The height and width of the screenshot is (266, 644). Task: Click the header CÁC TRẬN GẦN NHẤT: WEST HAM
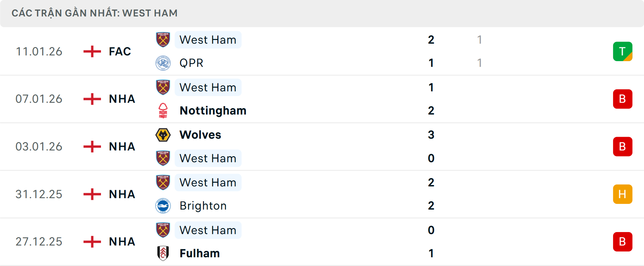click(x=95, y=13)
